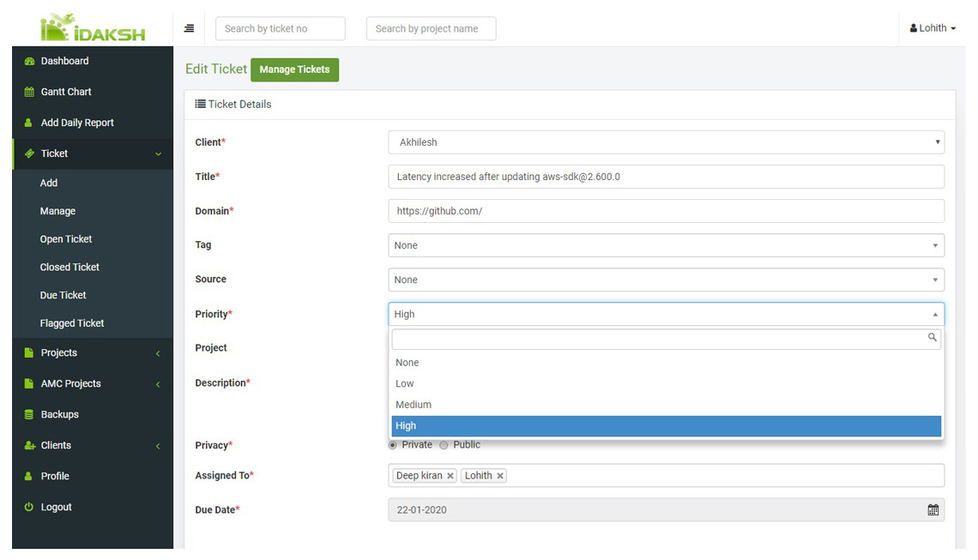This screenshot has width=978, height=560.
Task: Click the Profile user icon
Action: click(x=28, y=477)
